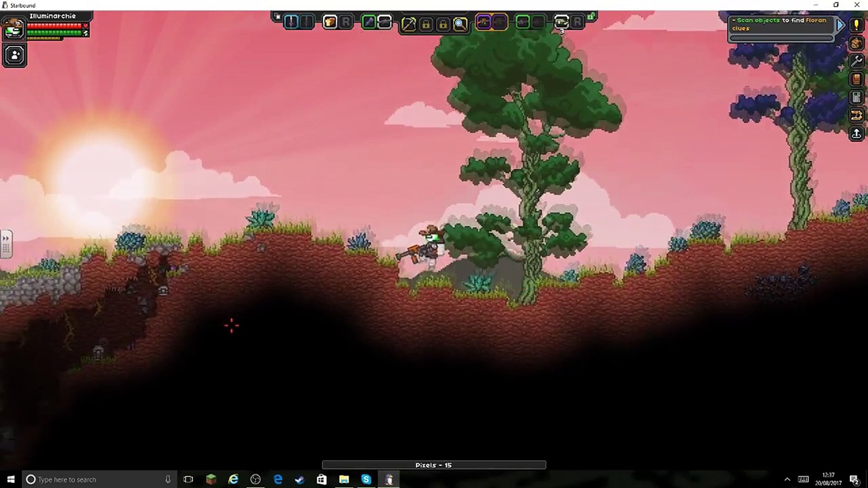This screenshot has height=488, width=868.
Task: Select the bread item hotbar slot
Action: point(330,22)
